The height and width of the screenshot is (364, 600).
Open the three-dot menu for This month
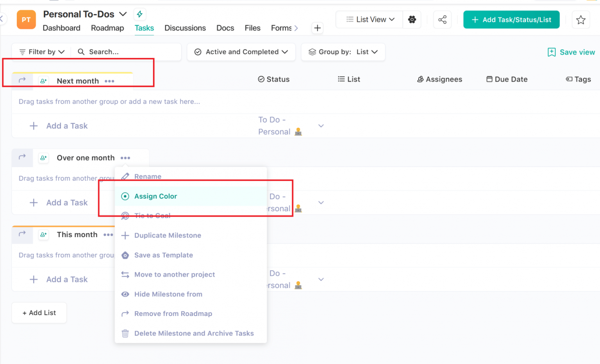(x=108, y=235)
